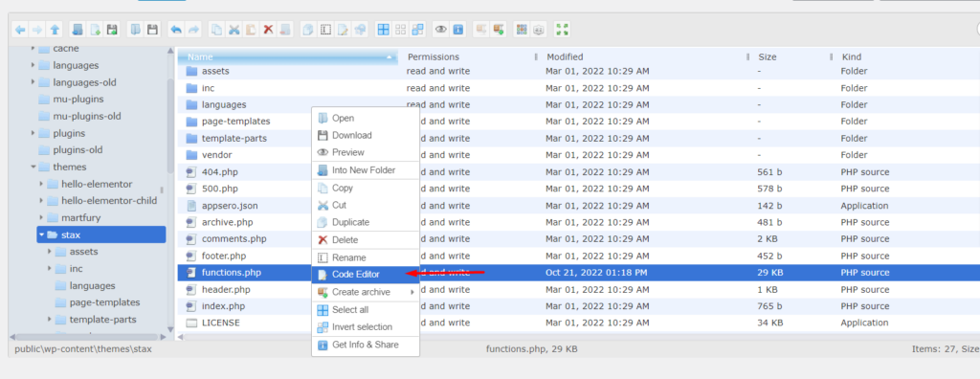
Task: Expand the hello-elementor-child tree folder
Action: click(41, 201)
